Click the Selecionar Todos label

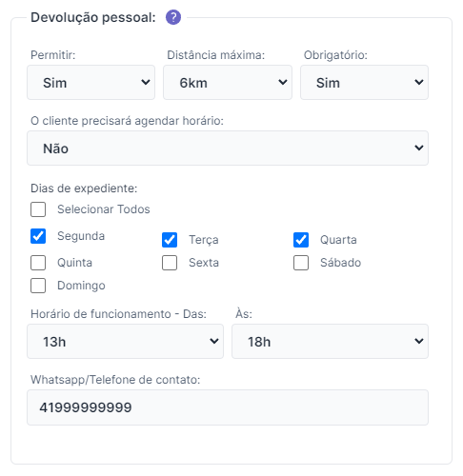click(104, 209)
